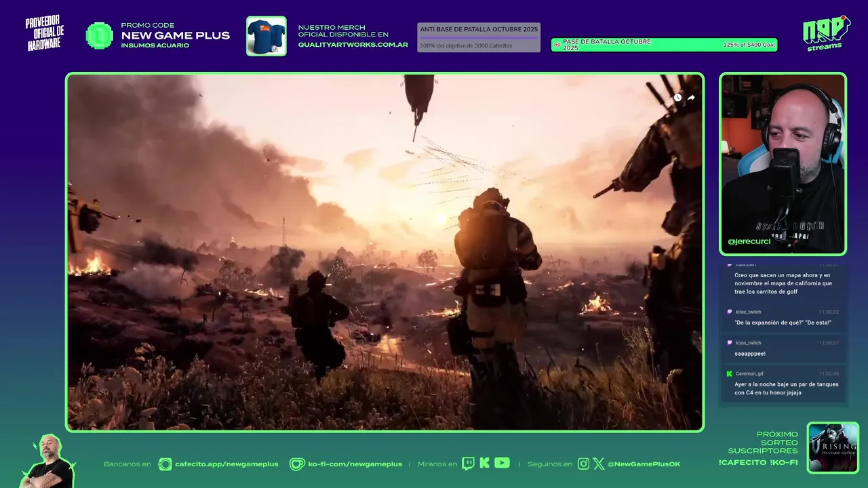Click the share arrow icon on video
Viewport: 868px width, 488px height.
(691, 98)
